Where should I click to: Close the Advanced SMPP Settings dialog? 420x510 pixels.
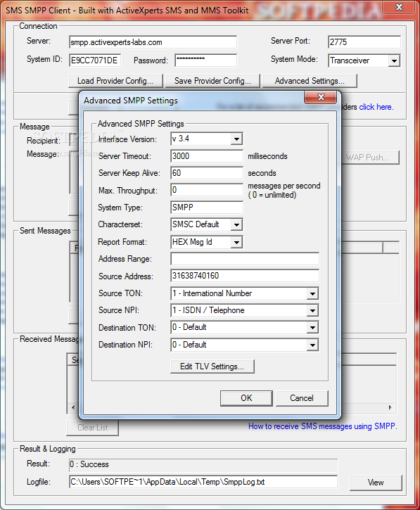(321, 97)
